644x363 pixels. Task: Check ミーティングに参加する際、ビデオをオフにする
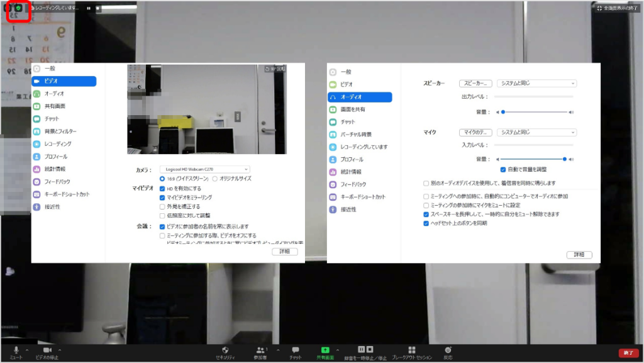[x=162, y=236]
